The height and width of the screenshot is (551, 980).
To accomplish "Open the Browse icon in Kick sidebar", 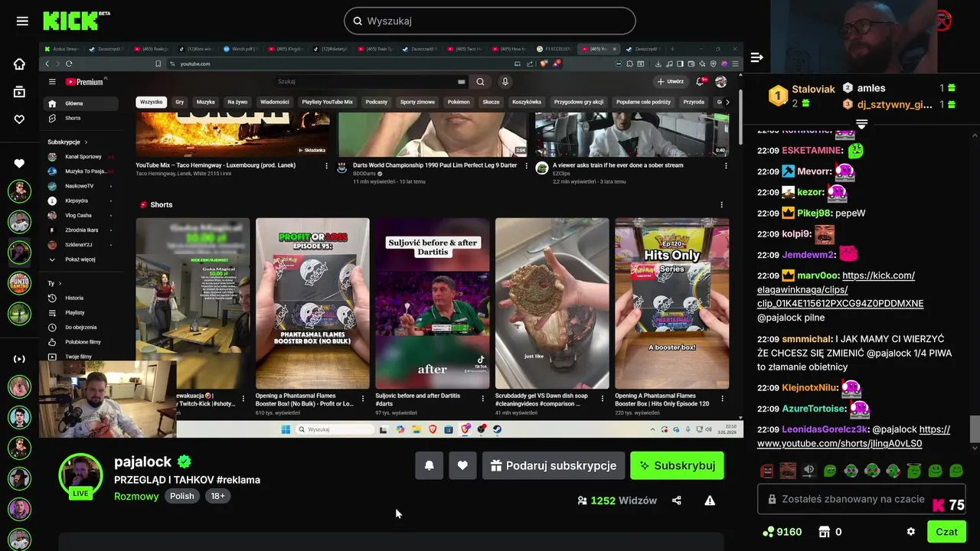I will (x=19, y=92).
